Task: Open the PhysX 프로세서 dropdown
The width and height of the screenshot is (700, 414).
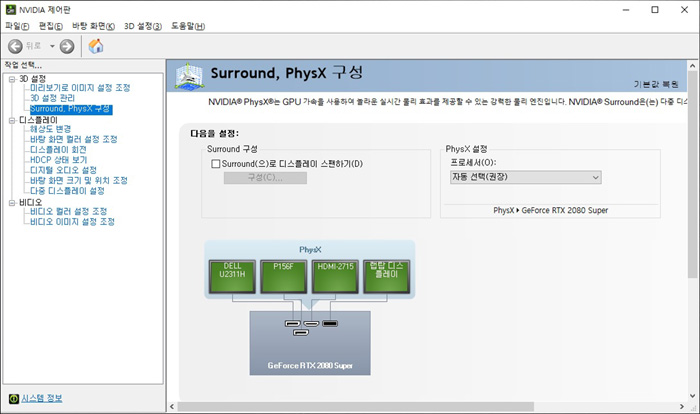Action: click(525, 177)
